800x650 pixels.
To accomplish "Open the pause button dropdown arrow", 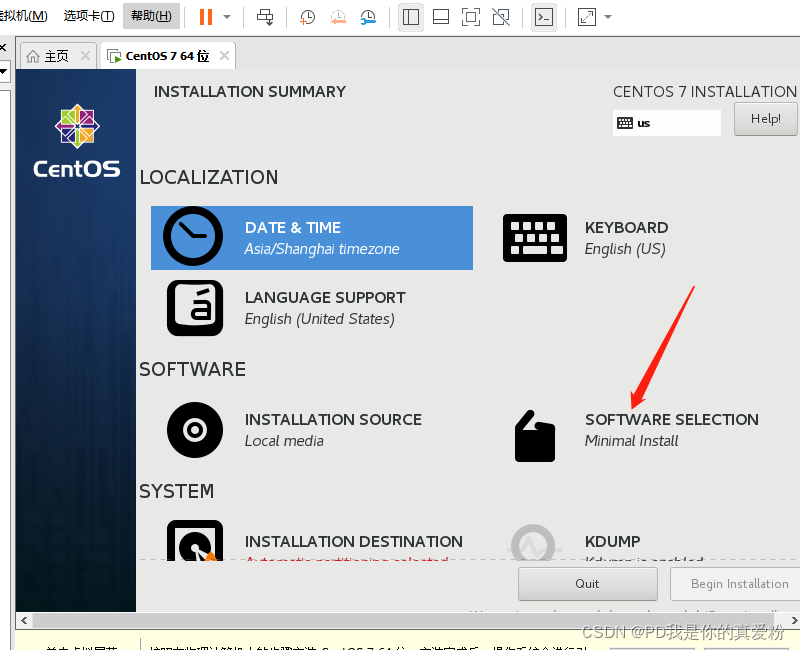I will coord(227,17).
